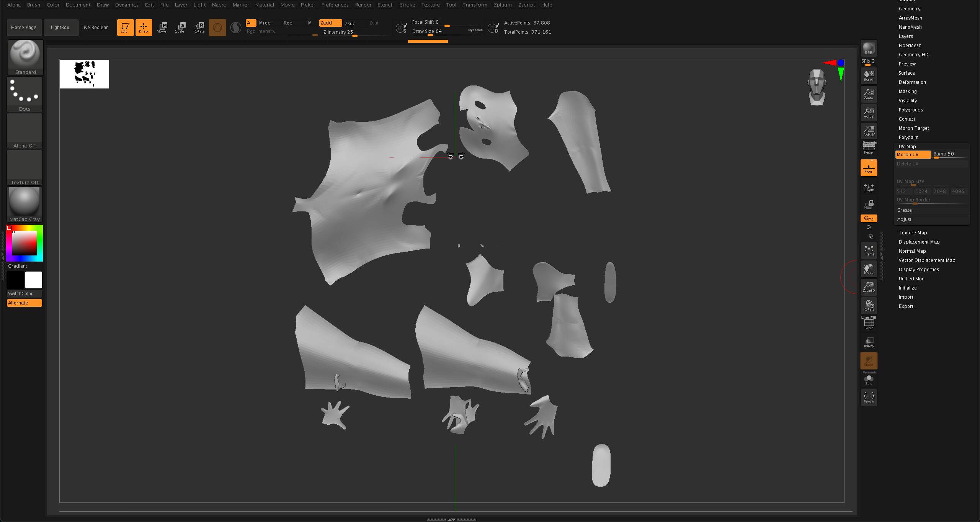Click the BPR render icon
This screenshot has width=980, height=522.
pyautogui.click(x=869, y=49)
